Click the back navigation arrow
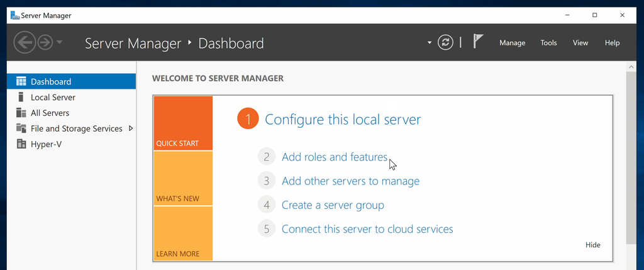The height and width of the screenshot is (270, 644). (25, 42)
